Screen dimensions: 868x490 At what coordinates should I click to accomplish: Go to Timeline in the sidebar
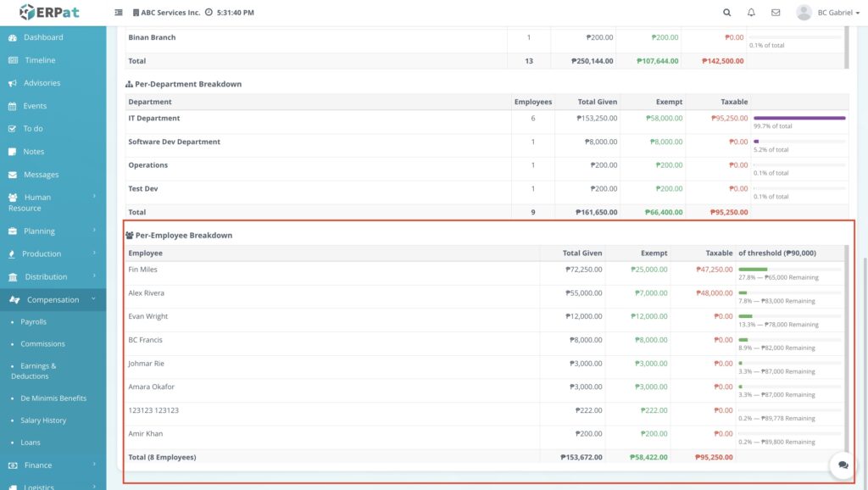tap(40, 60)
